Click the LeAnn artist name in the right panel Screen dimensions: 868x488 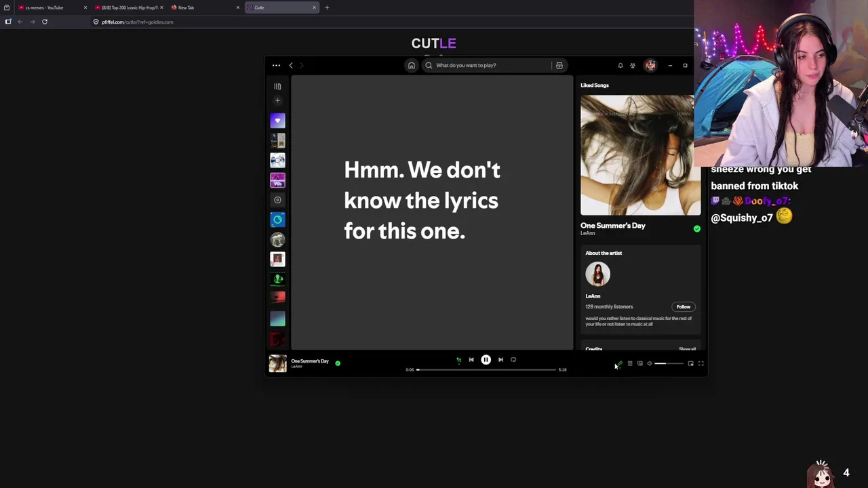pyautogui.click(x=587, y=233)
